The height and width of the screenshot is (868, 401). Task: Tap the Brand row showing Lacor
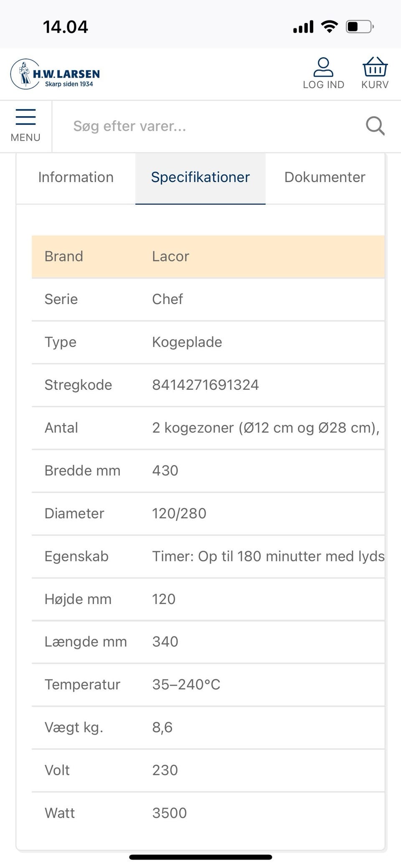pos(208,256)
